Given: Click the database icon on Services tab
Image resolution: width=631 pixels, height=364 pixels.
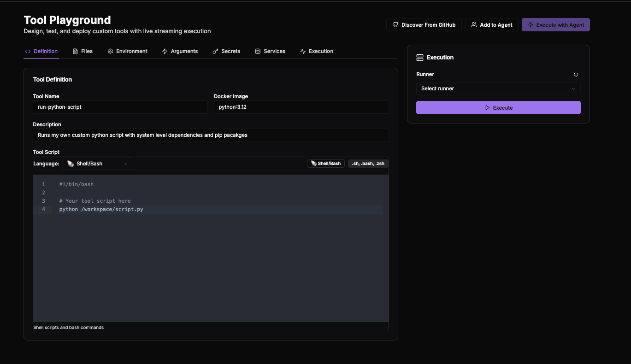Looking at the screenshot, I should pyautogui.click(x=258, y=51).
